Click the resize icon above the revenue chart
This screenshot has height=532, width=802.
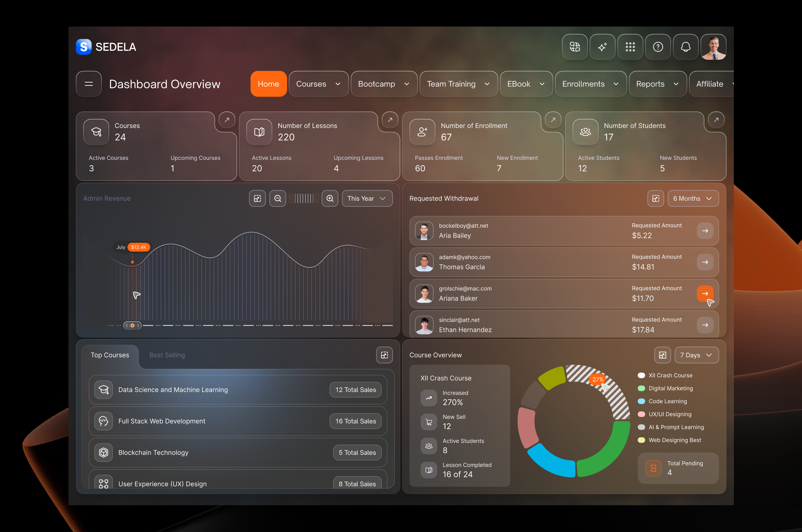(257, 199)
